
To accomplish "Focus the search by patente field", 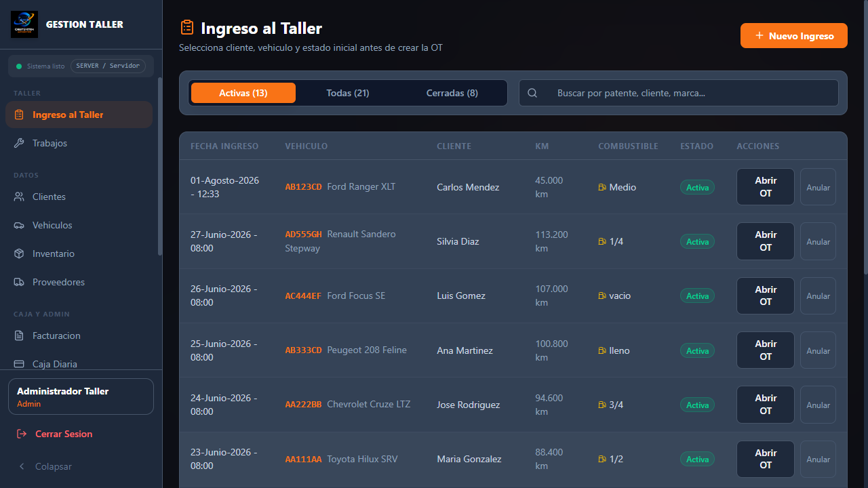I will [679, 93].
